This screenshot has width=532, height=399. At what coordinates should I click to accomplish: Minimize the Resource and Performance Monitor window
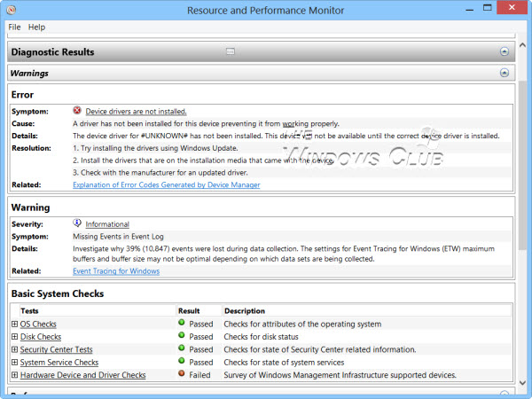(x=470, y=8)
